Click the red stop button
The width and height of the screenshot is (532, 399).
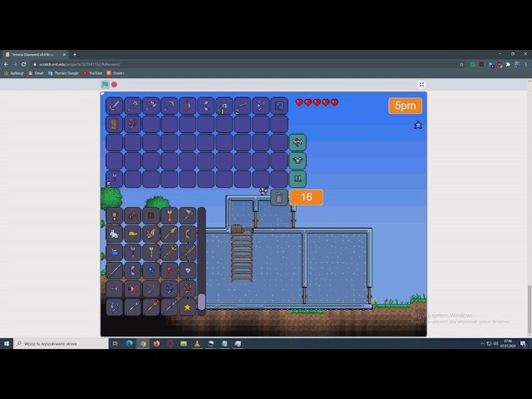pos(115,85)
